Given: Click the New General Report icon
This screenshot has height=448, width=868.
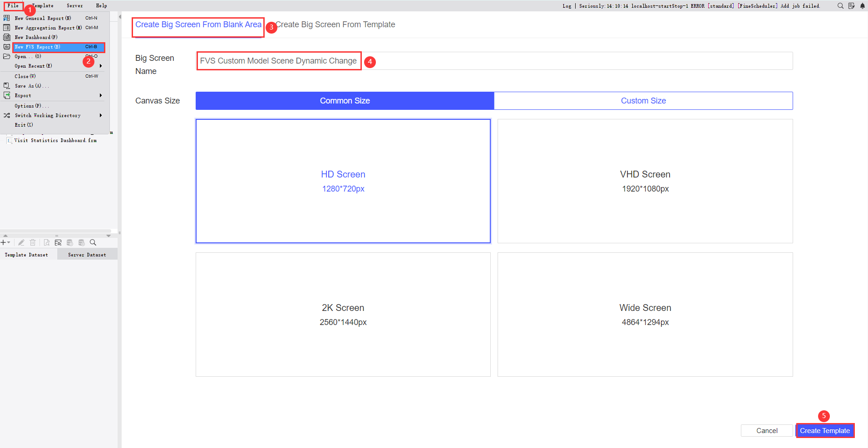Looking at the screenshot, I should [7, 18].
